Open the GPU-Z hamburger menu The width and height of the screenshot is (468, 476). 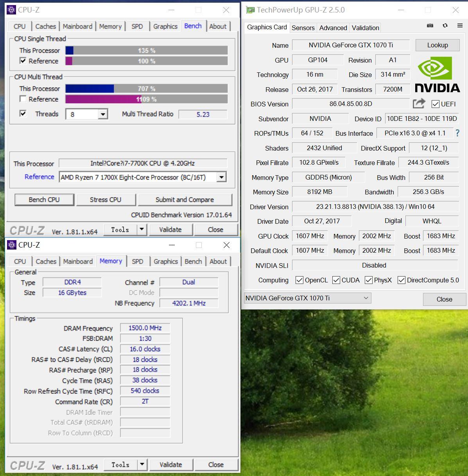[460, 25]
